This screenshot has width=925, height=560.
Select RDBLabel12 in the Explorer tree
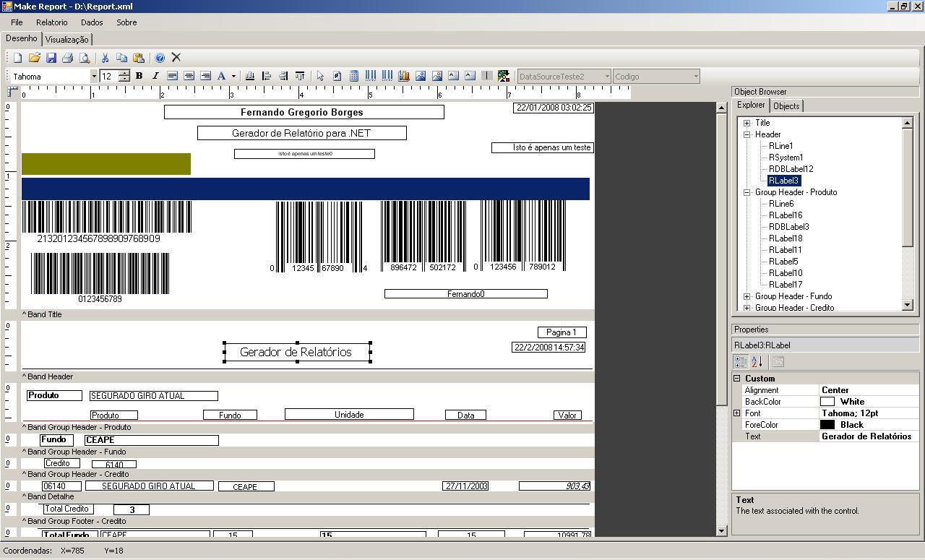[x=791, y=169]
